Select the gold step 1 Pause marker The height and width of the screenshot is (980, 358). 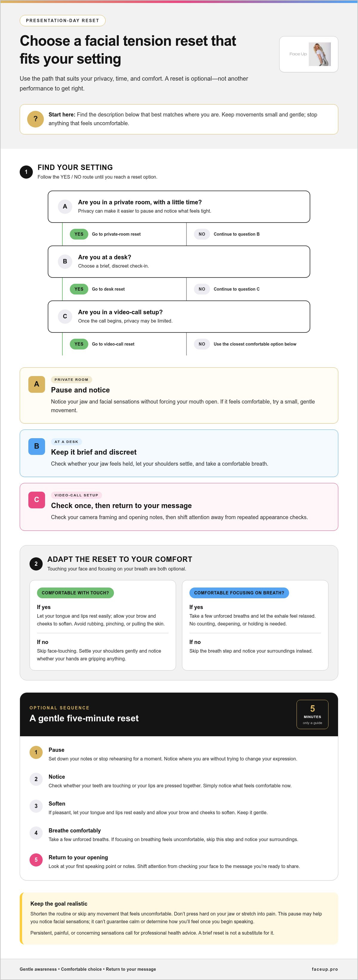[x=36, y=752]
